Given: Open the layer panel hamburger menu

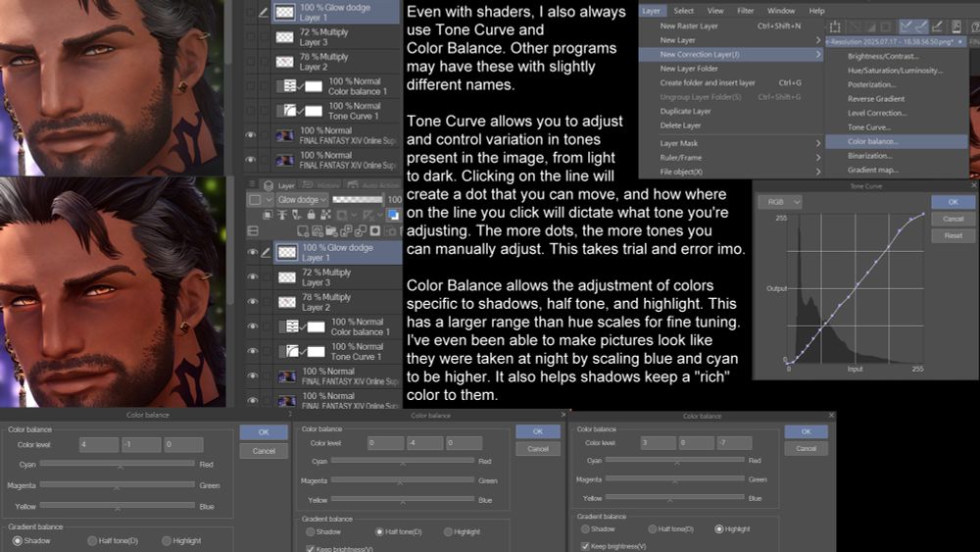Looking at the screenshot, I should point(253,183).
